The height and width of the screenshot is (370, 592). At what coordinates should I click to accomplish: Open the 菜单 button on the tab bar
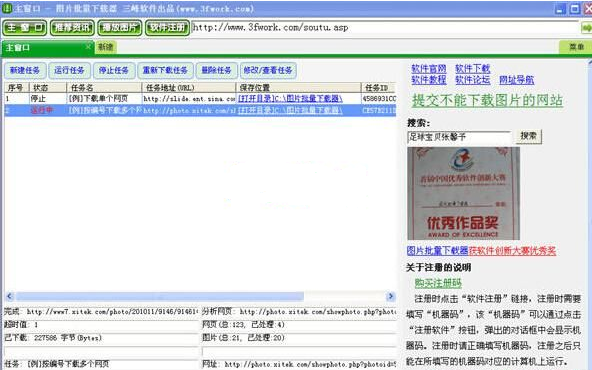click(576, 47)
